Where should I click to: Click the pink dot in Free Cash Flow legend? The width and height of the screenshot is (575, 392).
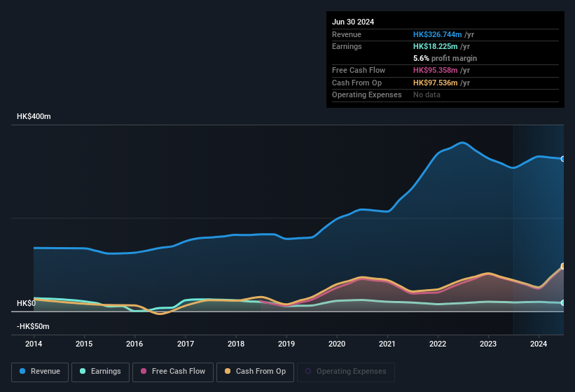click(x=144, y=371)
